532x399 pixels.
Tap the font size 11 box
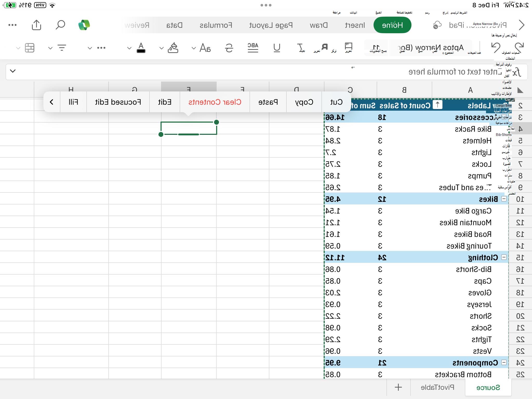(376, 48)
